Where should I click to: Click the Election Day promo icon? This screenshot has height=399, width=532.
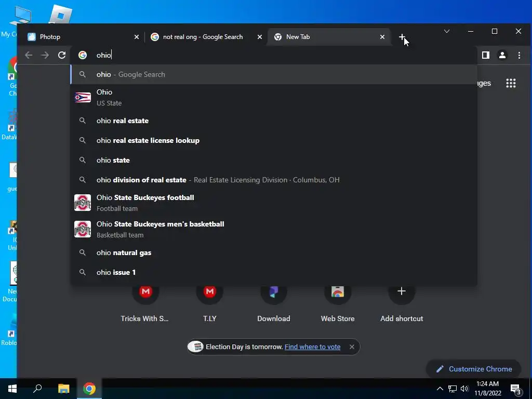[x=196, y=347]
